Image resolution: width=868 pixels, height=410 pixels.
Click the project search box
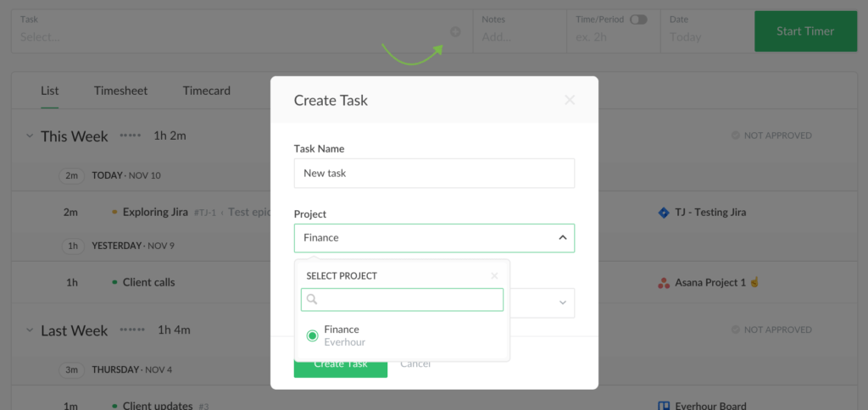409,300
